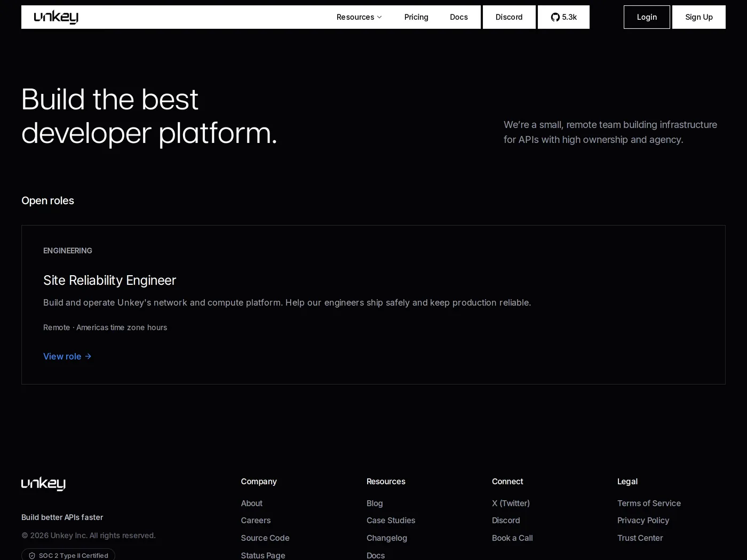Open the X (Twitter) footer link
The image size is (747, 560).
(x=511, y=503)
